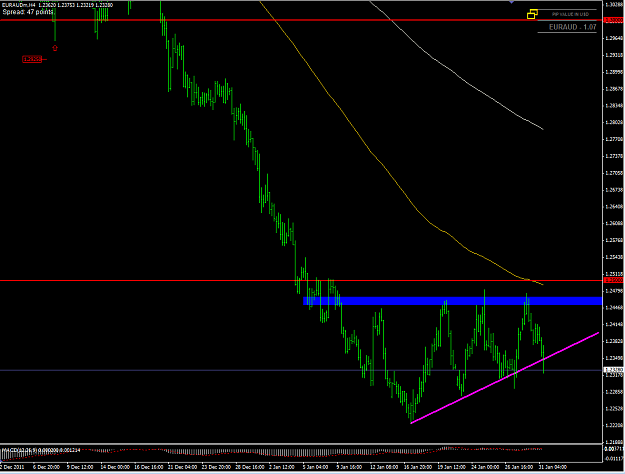Click the '16 Jan 20:00' time label
The width and height of the screenshot is (625, 474).
418,467
